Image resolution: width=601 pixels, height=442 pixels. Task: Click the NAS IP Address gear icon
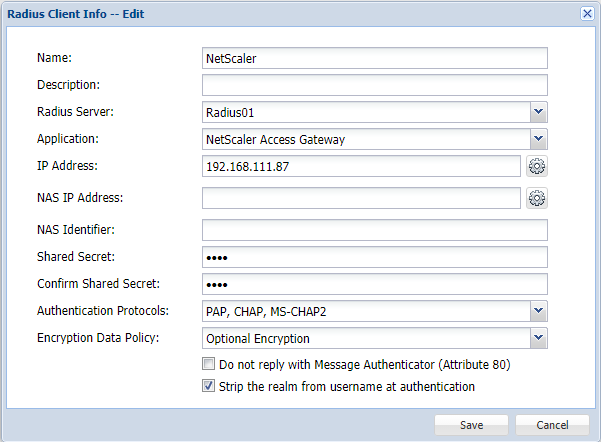pos(537,198)
